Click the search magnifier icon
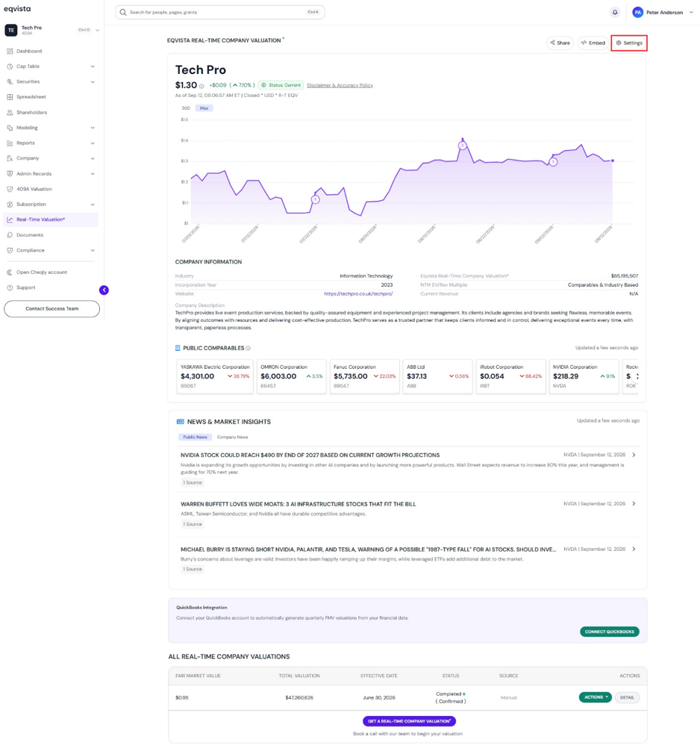700x745 pixels. [123, 13]
